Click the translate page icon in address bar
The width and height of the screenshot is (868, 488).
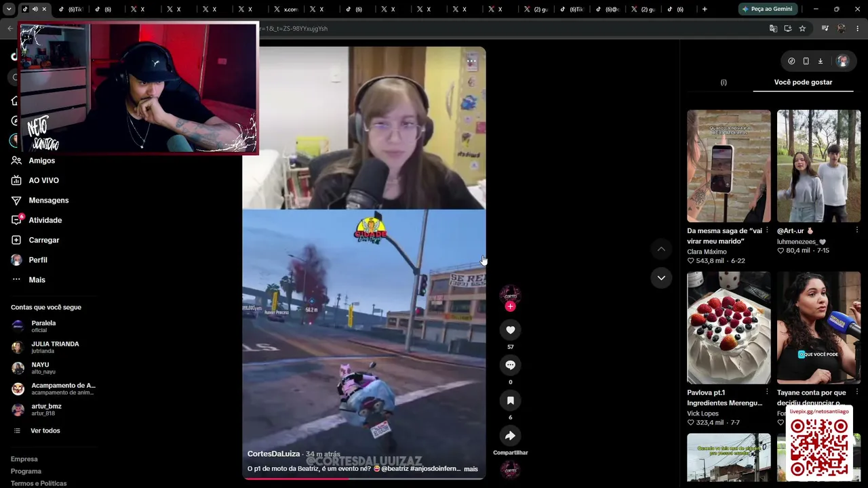pyautogui.click(x=773, y=28)
